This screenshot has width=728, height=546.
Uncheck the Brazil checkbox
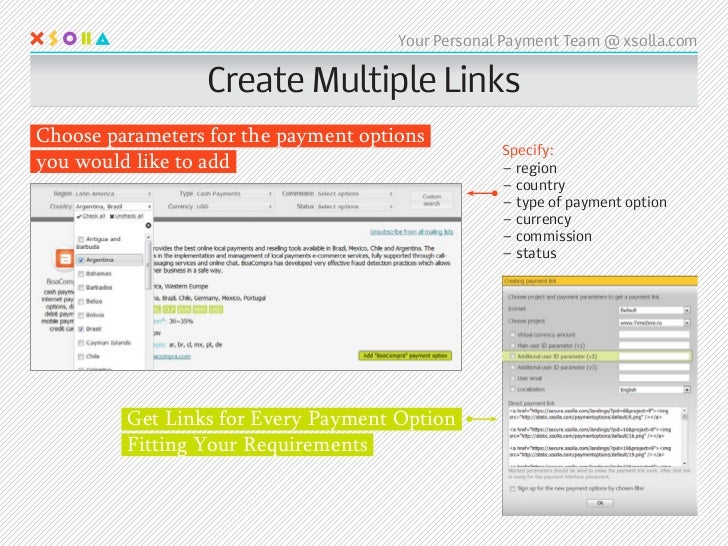click(x=81, y=329)
